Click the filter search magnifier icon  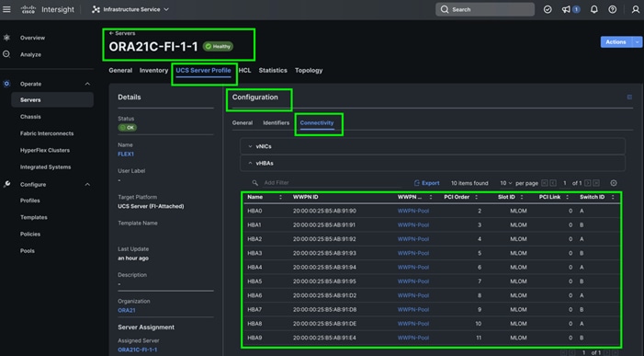255,182
